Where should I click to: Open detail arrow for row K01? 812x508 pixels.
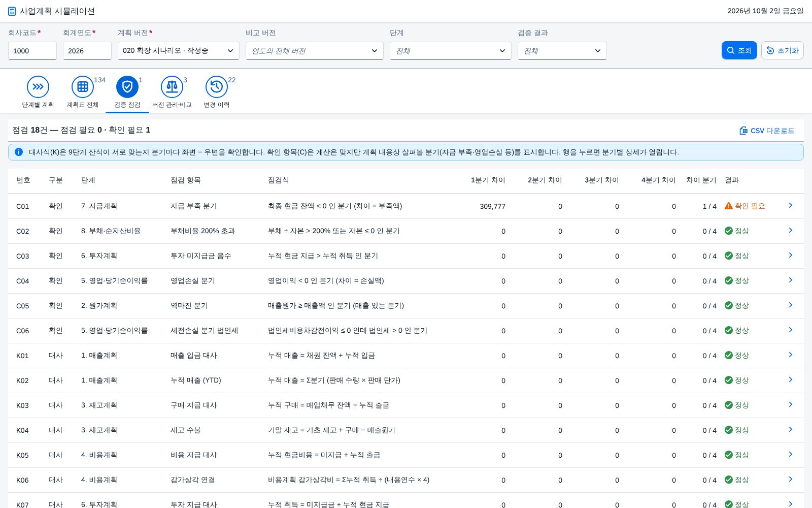[x=791, y=355]
